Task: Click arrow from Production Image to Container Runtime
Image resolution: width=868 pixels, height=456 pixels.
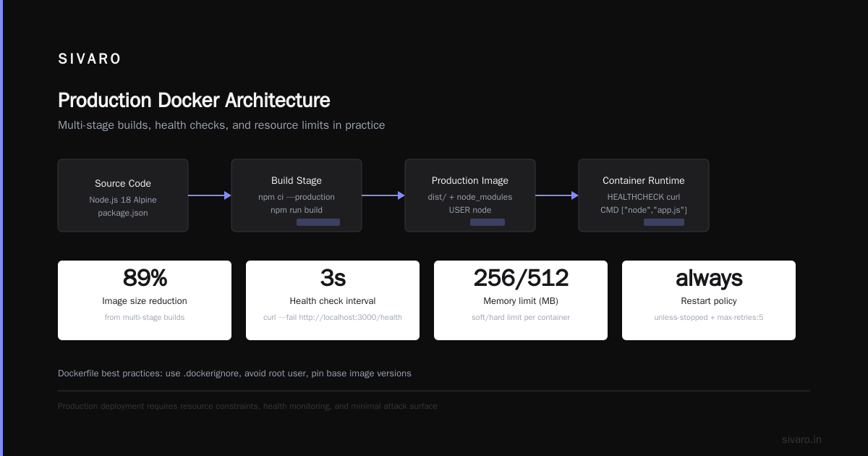Action: pyautogui.click(x=557, y=195)
